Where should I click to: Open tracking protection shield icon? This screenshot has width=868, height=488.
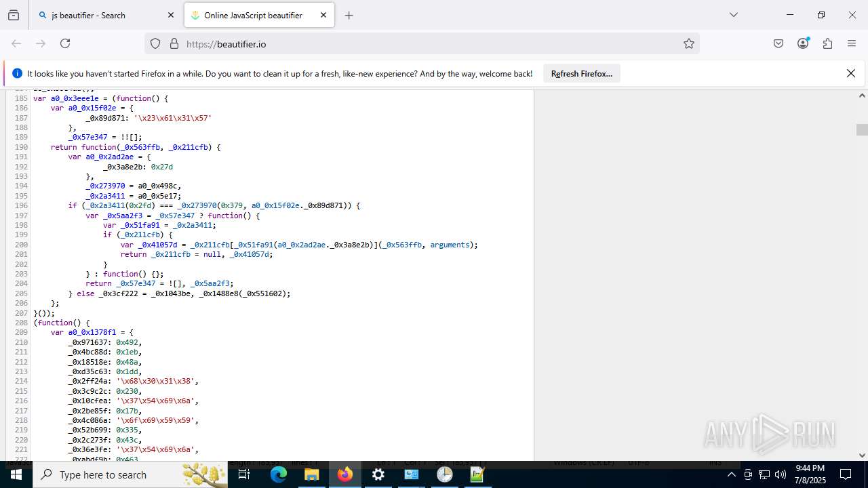pos(155,43)
